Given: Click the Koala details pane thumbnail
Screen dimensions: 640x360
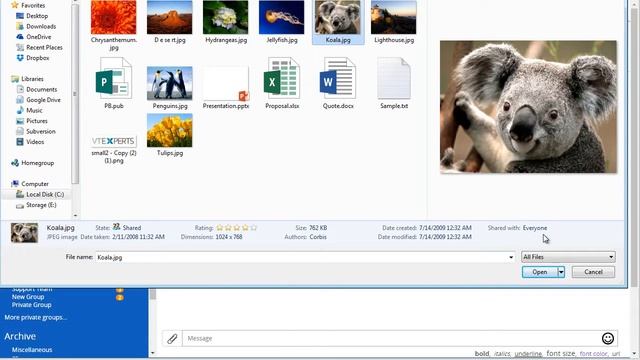Looking at the screenshot, I should [24, 233].
